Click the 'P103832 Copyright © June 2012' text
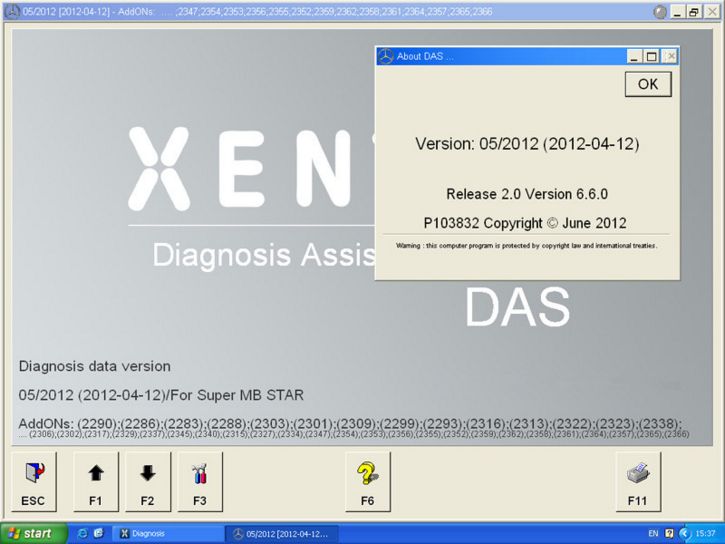This screenshot has width=725, height=544. click(x=525, y=223)
